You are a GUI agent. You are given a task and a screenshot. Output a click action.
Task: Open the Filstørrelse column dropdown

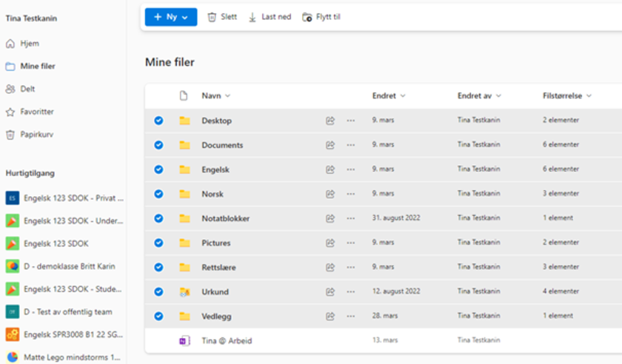coord(567,96)
